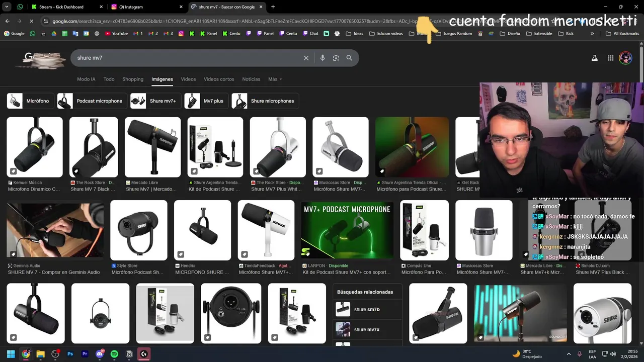Open the Kit de Podcast Shure image
The height and width of the screenshot is (362, 644).
[215, 147]
